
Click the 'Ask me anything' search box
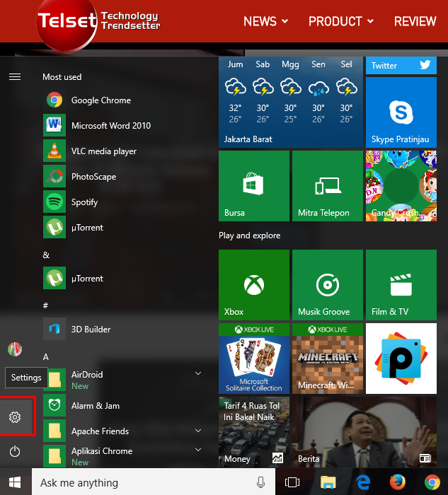[x=154, y=482]
